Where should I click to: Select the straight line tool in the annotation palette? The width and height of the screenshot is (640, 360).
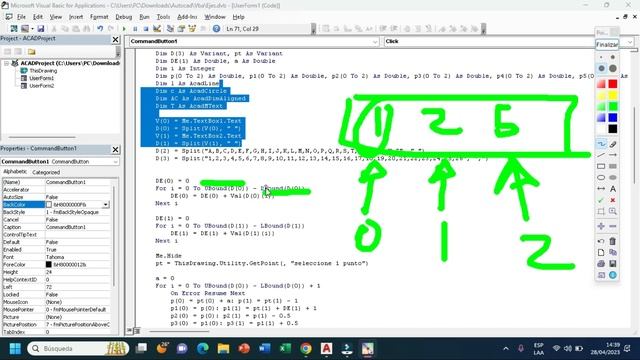(601, 155)
